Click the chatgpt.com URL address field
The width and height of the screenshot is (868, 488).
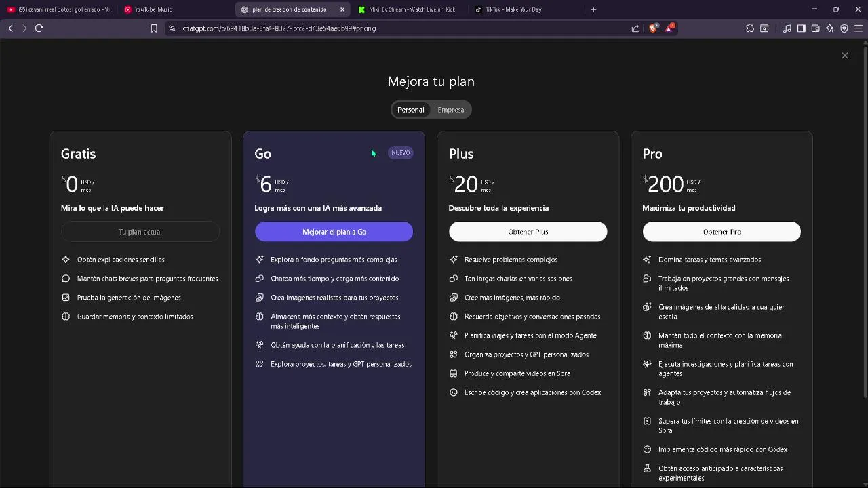coord(400,28)
